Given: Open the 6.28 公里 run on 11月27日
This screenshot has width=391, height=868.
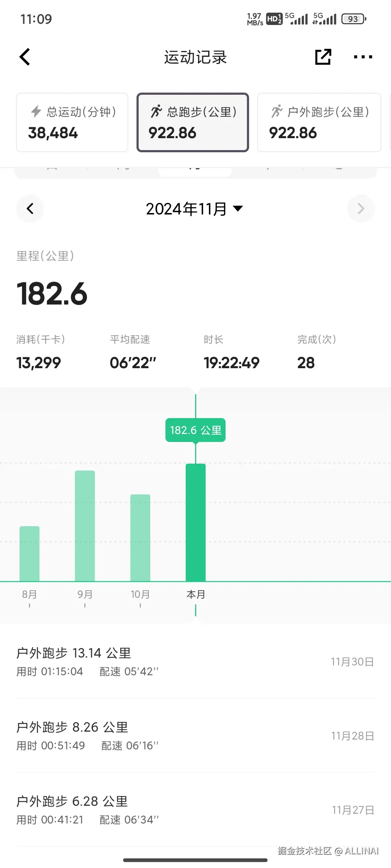Looking at the screenshot, I should point(195,810).
